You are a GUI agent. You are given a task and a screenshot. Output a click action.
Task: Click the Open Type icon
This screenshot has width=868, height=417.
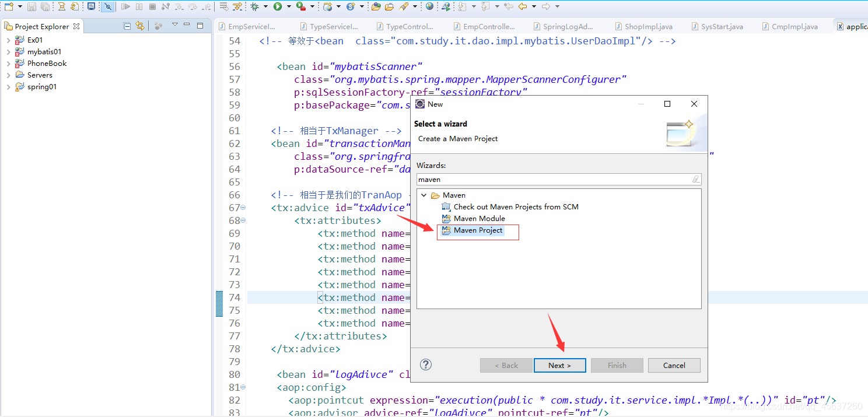(376, 6)
